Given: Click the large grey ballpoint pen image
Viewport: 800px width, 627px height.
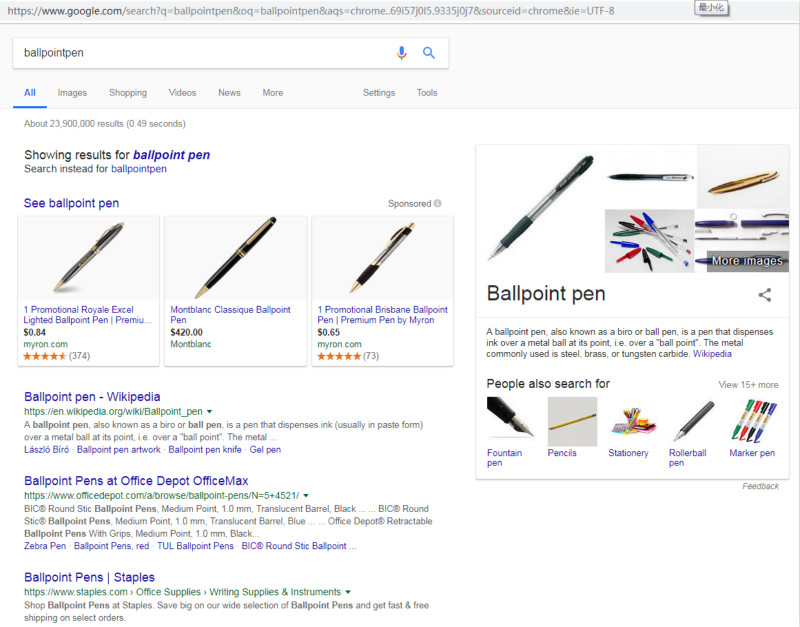Looking at the screenshot, I should point(540,209).
